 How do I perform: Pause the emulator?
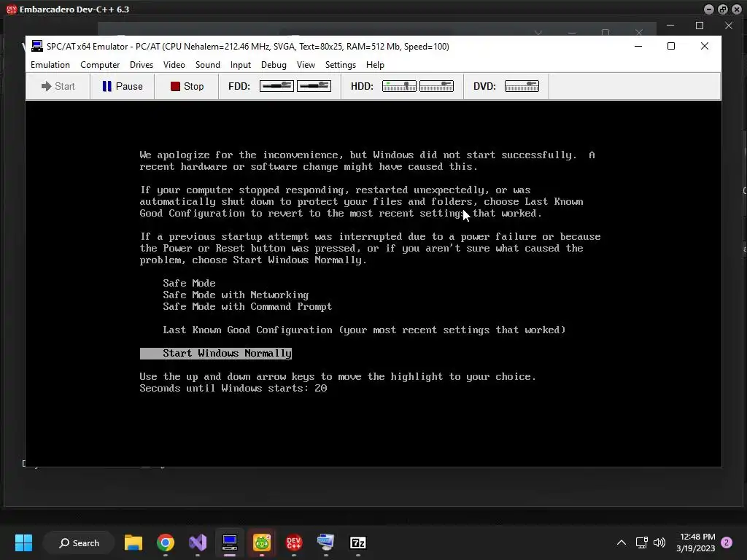[x=123, y=86]
